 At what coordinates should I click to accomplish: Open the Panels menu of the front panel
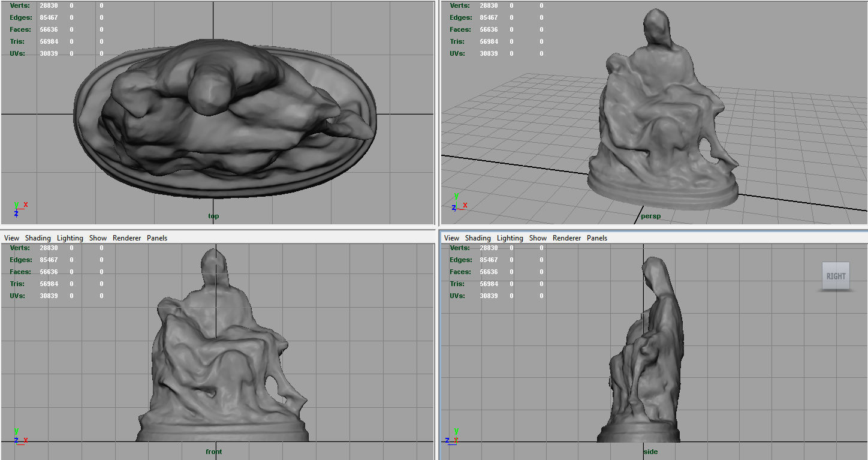(157, 238)
